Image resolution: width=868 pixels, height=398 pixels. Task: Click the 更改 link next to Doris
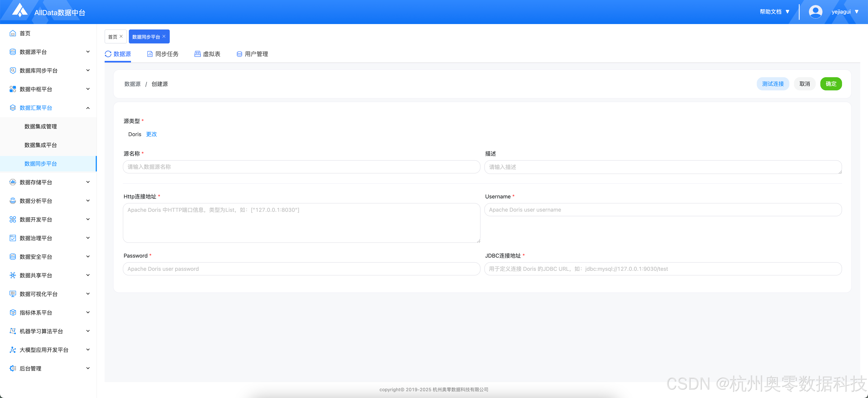151,134
